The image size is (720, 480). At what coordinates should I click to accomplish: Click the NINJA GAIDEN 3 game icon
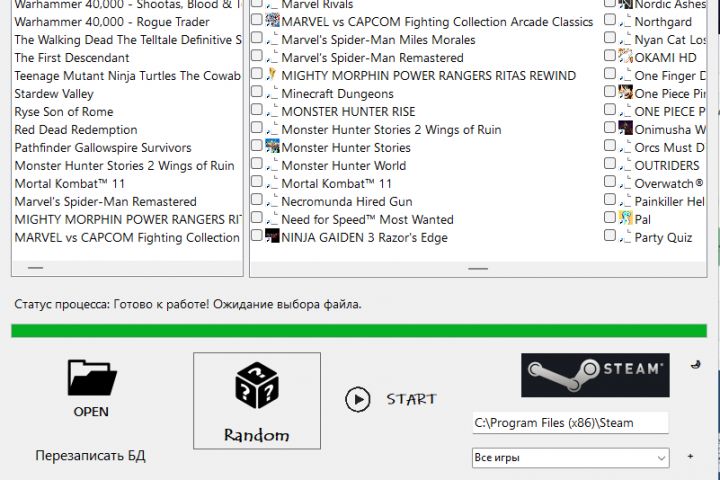pyautogui.click(x=272, y=236)
